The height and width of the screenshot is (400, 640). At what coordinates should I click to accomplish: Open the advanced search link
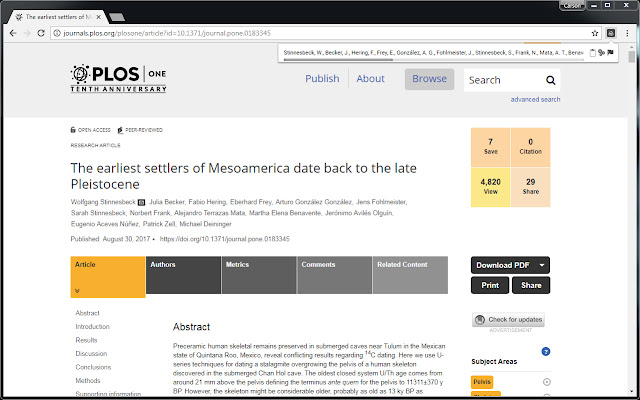point(535,100)
